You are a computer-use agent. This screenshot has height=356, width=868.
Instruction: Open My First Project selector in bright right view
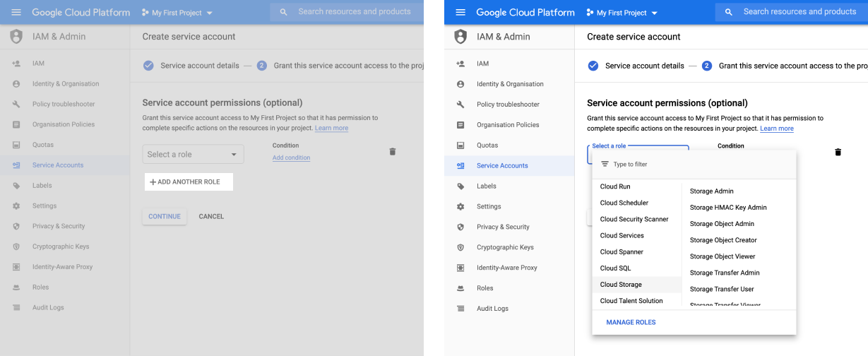622,13
